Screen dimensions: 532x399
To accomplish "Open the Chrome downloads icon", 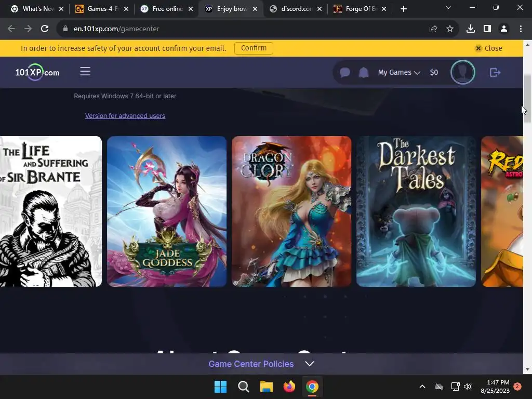I will pos(471,29).
